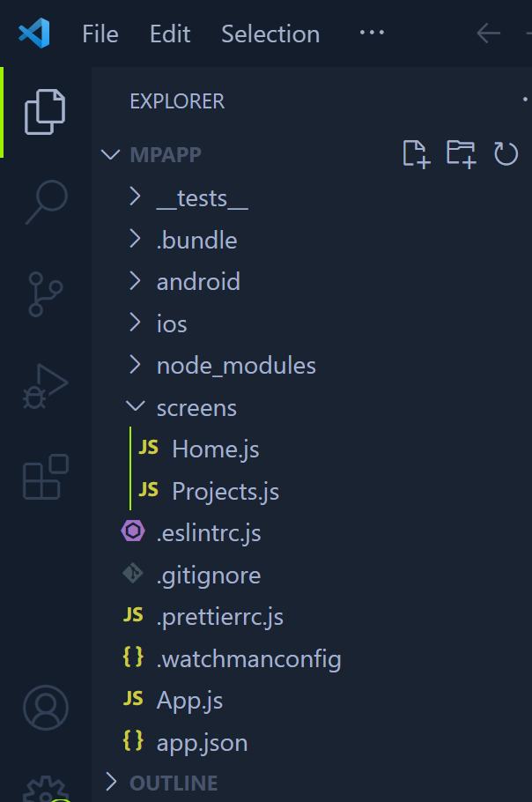
Task: Open the Selection menu
Action: (x=270, y=33)
